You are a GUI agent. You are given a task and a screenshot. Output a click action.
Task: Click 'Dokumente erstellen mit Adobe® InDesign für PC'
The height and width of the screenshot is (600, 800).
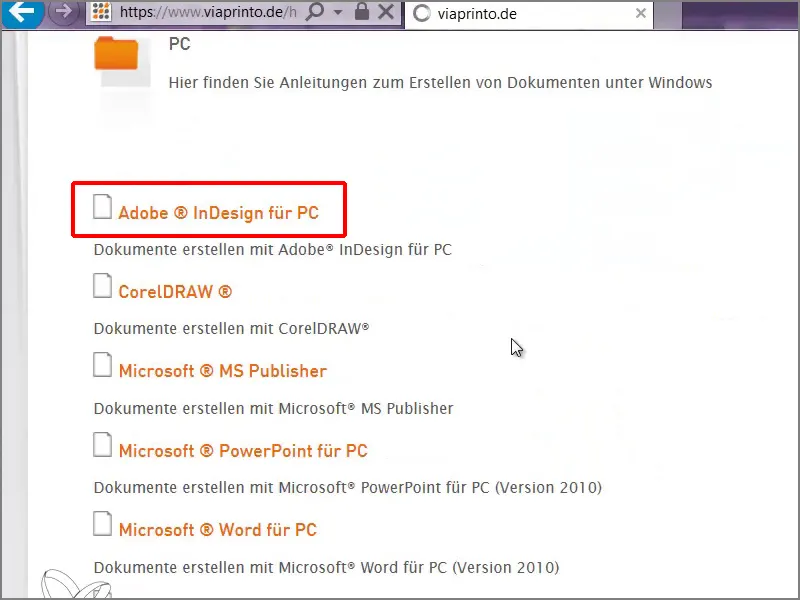tap(273, 250)
